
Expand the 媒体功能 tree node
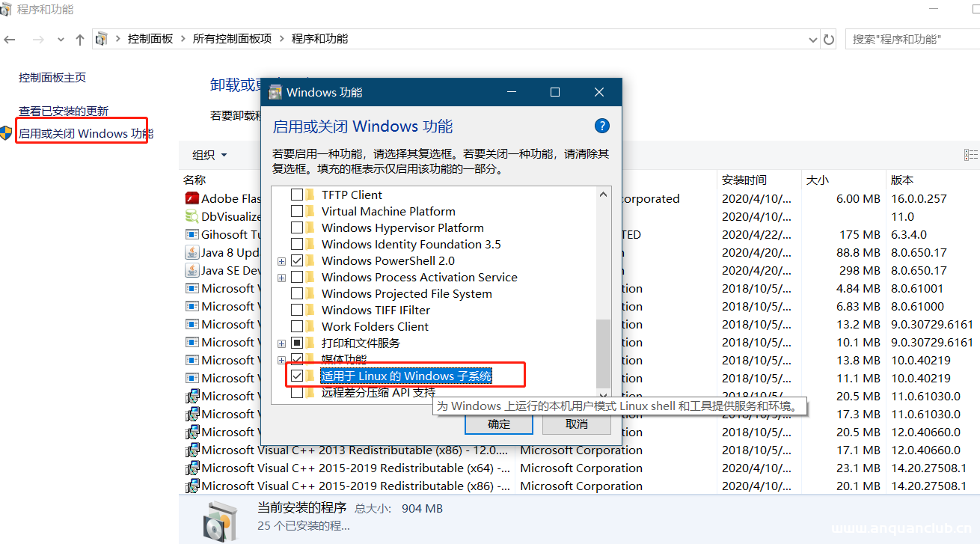(283, 359)
